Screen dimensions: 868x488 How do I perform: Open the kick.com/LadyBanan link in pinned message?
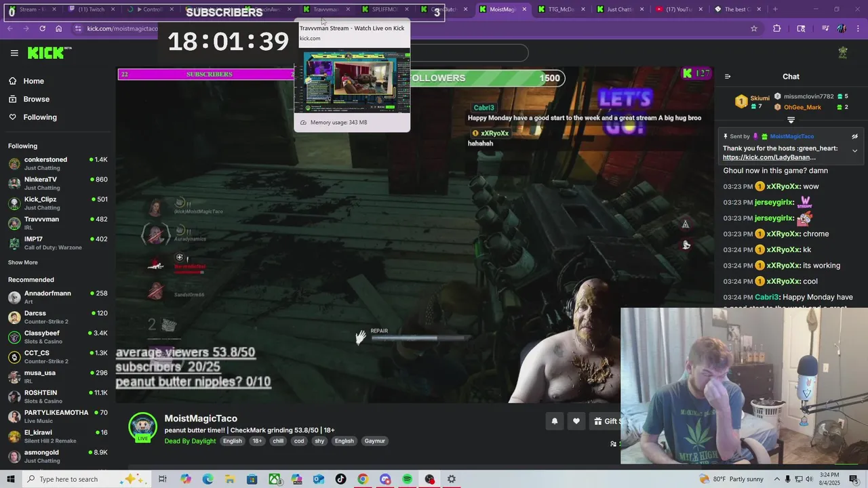pos(769,157)
